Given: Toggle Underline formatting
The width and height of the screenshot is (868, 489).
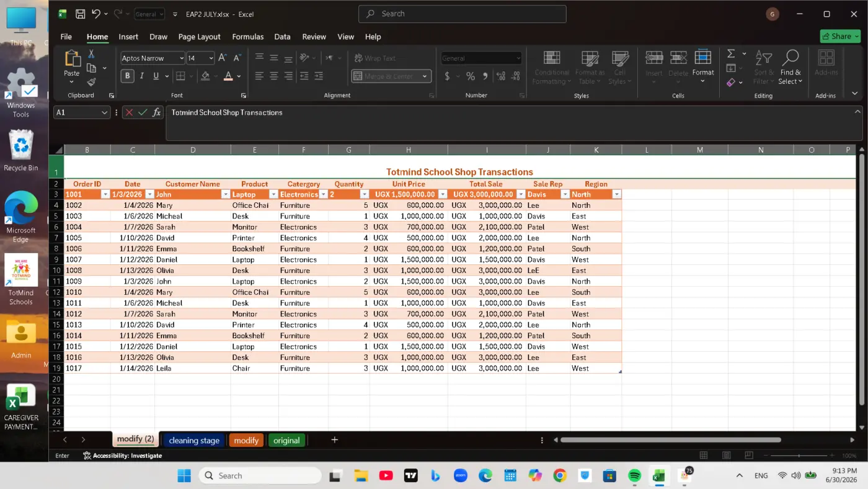Looking at the screenshot, I should click(x=156, y=76).
